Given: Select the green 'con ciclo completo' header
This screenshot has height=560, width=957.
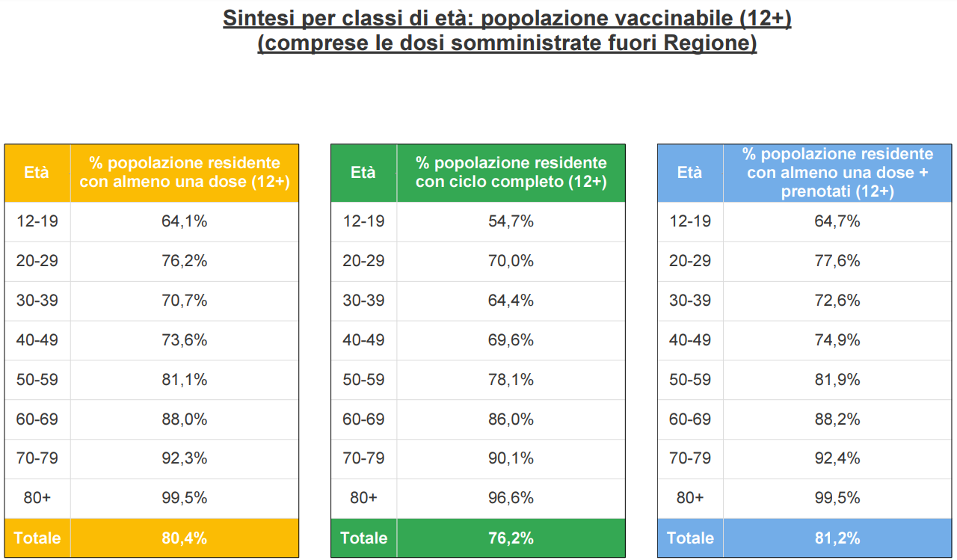Looking at the screenshot, I should [511, 172].
